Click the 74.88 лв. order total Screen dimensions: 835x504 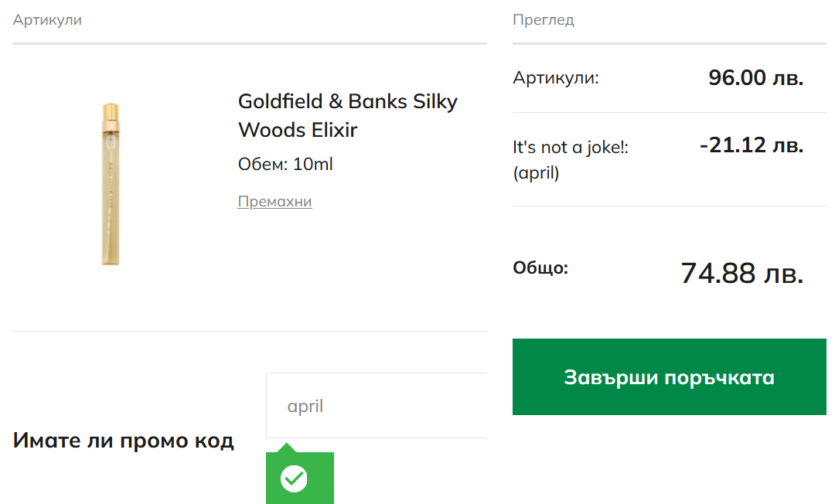[741, 273]
